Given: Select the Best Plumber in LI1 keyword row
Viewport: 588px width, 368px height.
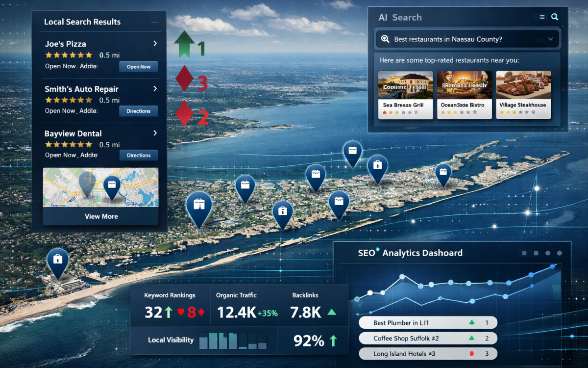Looking at the screenshot, I should [x=428, y=323].
